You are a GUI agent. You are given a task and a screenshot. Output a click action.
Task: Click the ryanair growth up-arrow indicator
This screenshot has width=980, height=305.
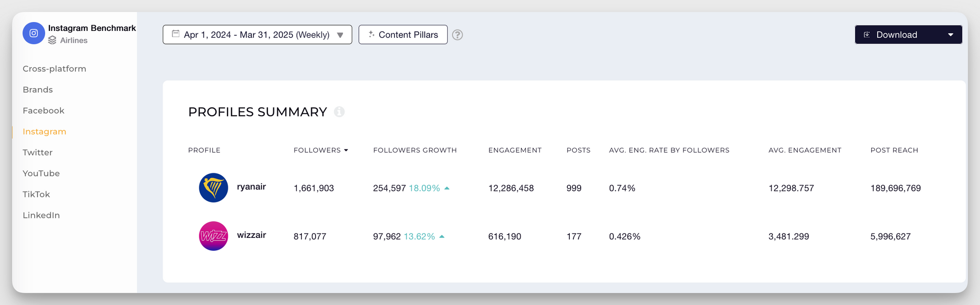[x=447, y=188]
